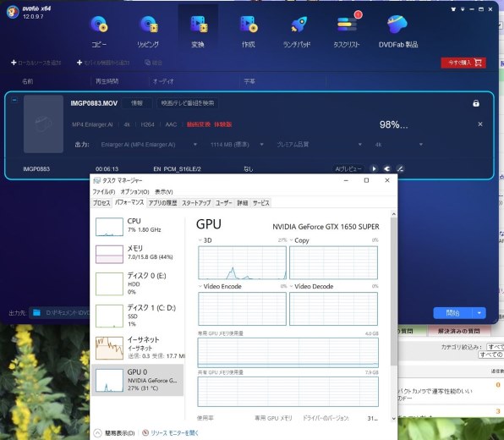Open the skin/theme shirt icon in DVDFab title bar
The width and height of the screenshot is (504, 440).
(x=453, y=9)
